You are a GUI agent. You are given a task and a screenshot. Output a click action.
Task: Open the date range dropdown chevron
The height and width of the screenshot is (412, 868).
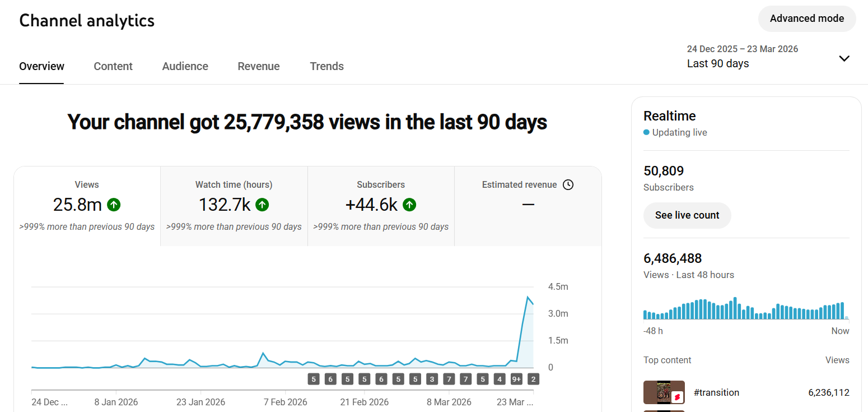[844, 58]
